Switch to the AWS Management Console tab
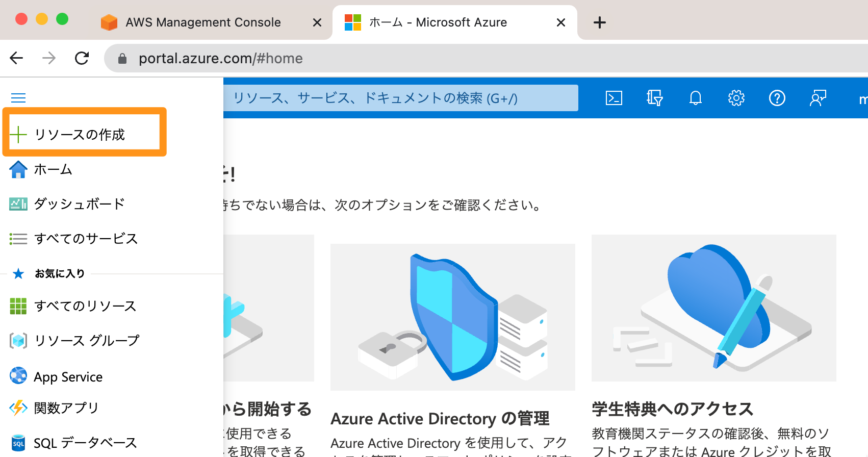 pos(203,22)
